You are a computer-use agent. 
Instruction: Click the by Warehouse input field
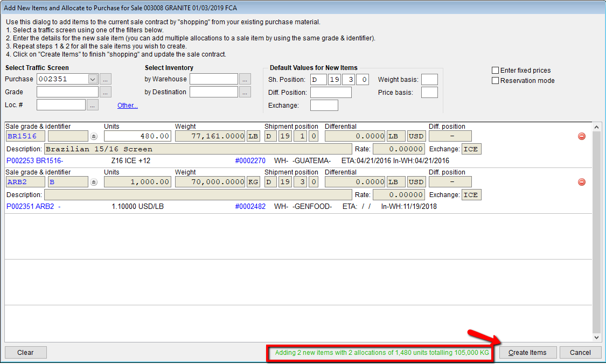coord(214,79)
